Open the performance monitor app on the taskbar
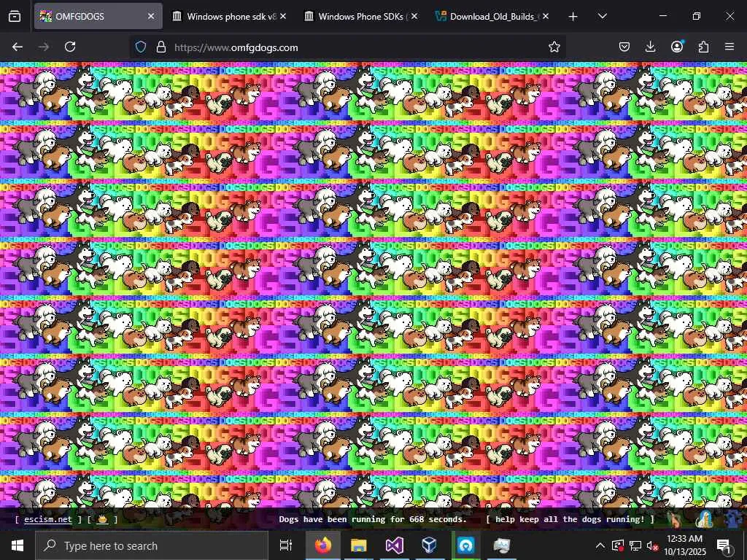The width and height of the screenshot is (747, 560). [x=501, y=545]
